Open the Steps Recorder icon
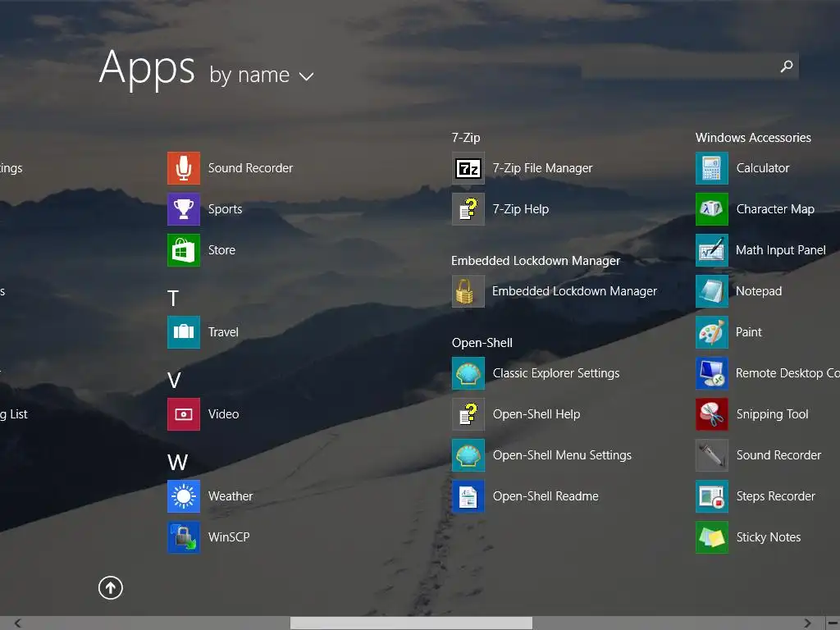 pos(711,496)
